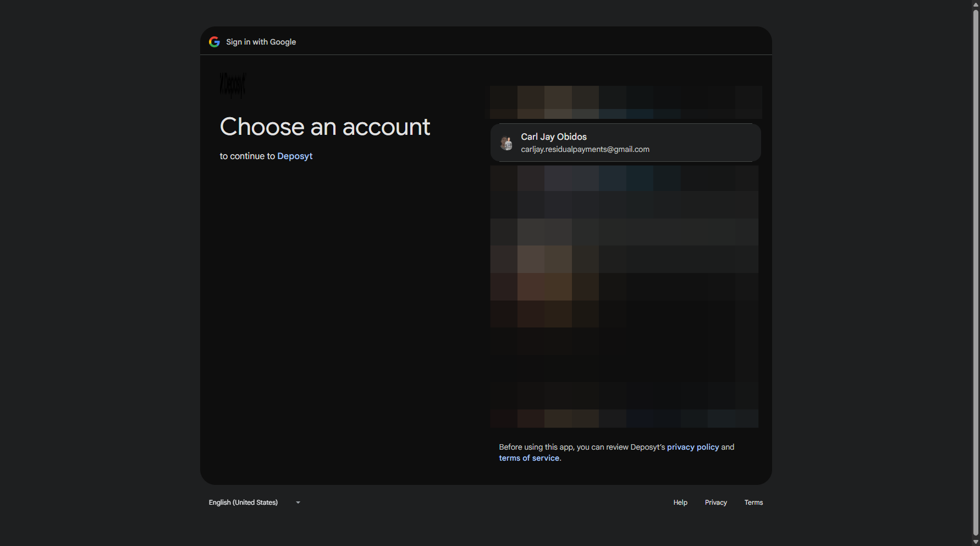This screenshot has height=546, width=980.
Task: Click the 'Choose an account' heading
Action: pos(325,127)
